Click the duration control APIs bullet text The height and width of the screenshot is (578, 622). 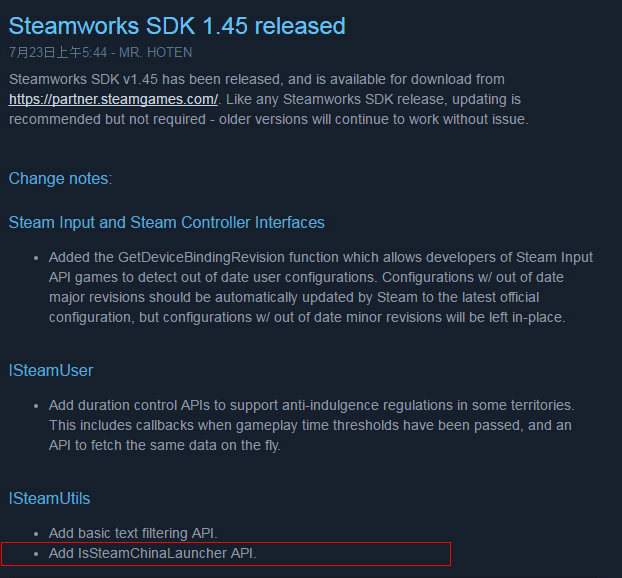(x=311, y=425)
